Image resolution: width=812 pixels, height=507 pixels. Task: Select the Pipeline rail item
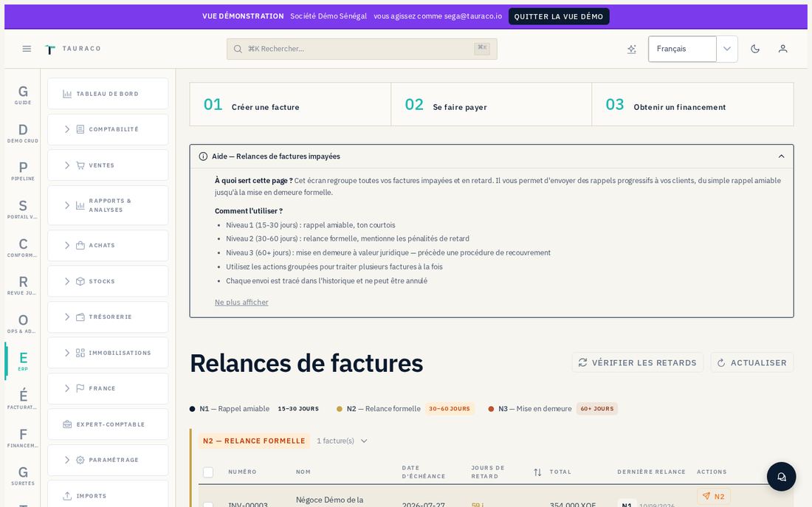(x=23, y=171)
